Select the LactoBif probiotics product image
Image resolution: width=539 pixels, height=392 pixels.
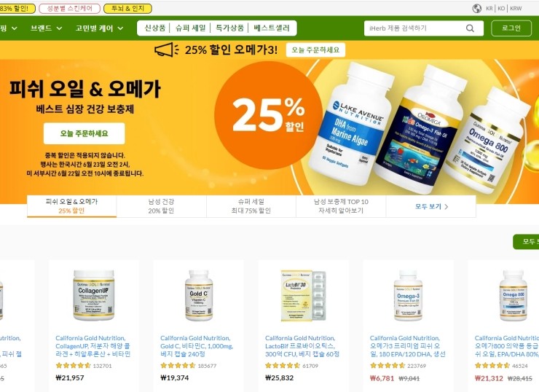(x=303, y=295)
